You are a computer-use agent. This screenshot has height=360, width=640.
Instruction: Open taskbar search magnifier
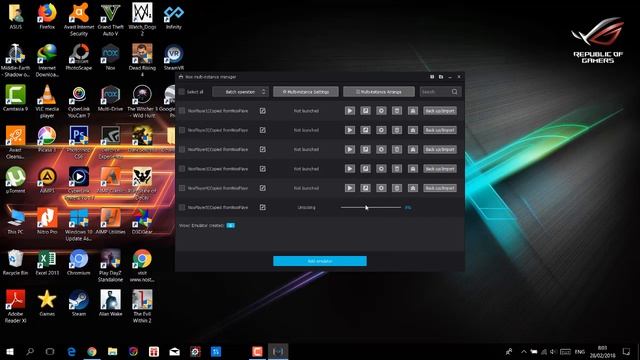(30, 351)
